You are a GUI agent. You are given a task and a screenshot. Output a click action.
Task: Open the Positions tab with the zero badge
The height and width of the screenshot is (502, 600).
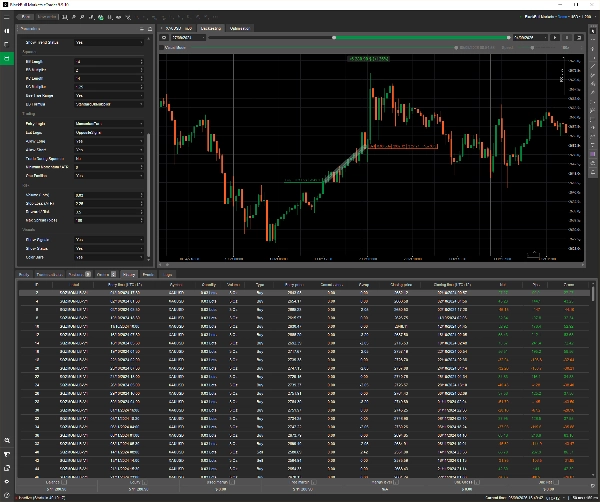pos(79,274)
